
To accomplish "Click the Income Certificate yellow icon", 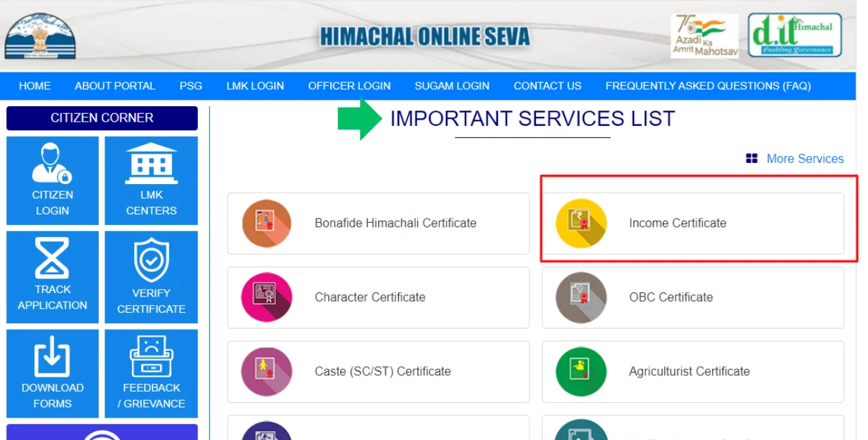I will 581,224.
